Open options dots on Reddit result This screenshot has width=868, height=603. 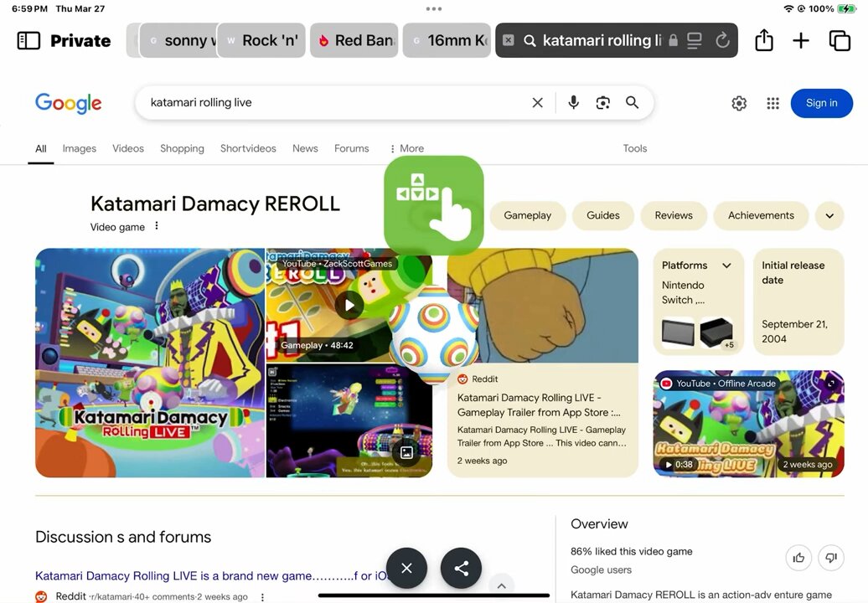[x=262, y=597]
